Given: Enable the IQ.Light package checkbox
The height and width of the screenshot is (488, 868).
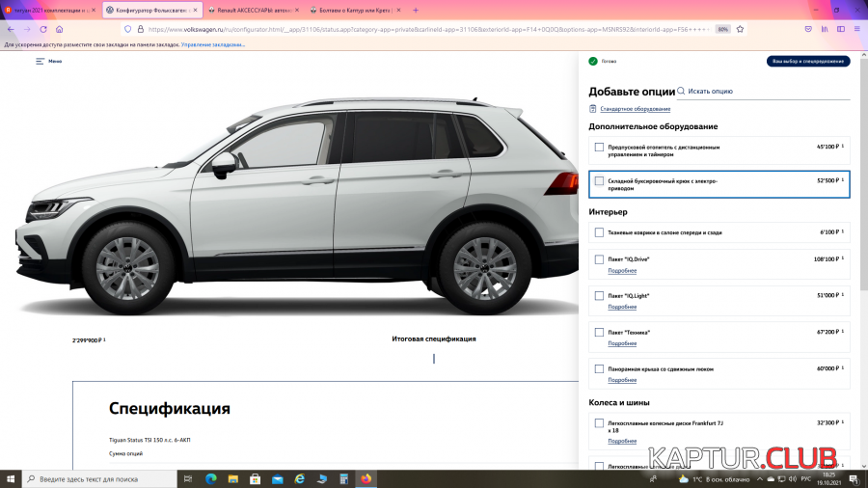Looking at the screenshot, I should coord(599,296).
